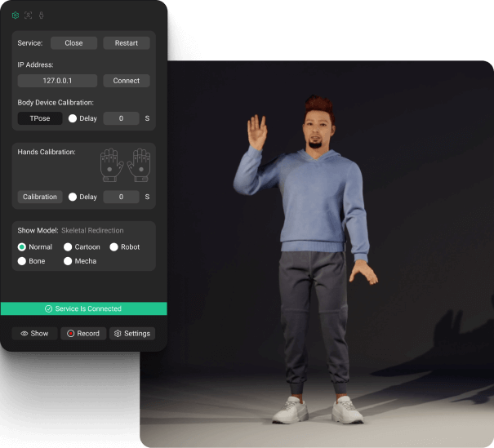The image size is (494, 448).
Task: Toggle Delay for hands calibration
Action: tap(73, 197)
